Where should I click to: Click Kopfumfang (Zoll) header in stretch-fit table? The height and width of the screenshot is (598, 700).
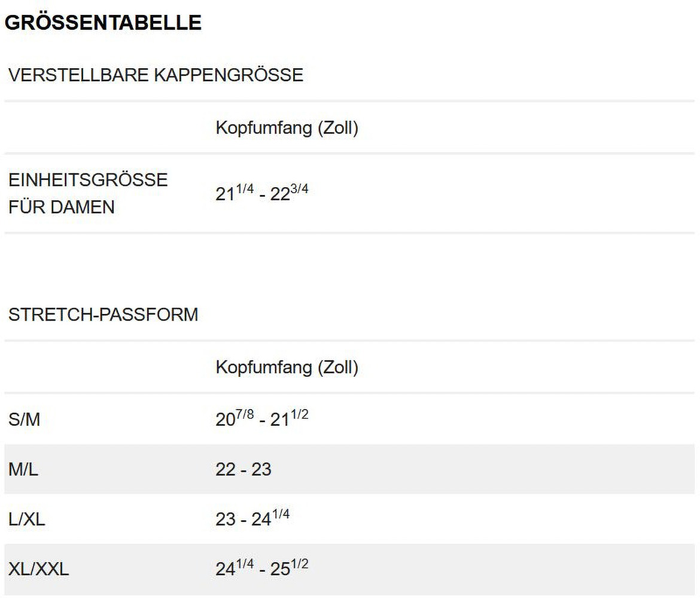click(x=287, y=367)
